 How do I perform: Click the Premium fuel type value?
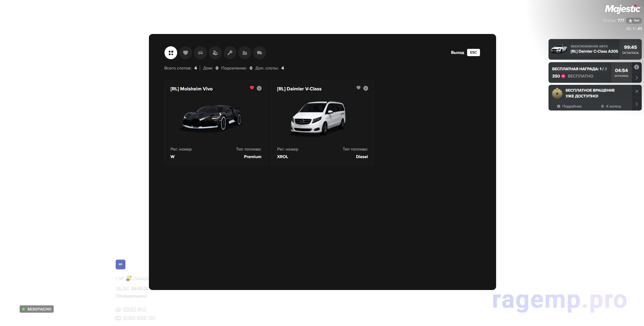[252, 157]
